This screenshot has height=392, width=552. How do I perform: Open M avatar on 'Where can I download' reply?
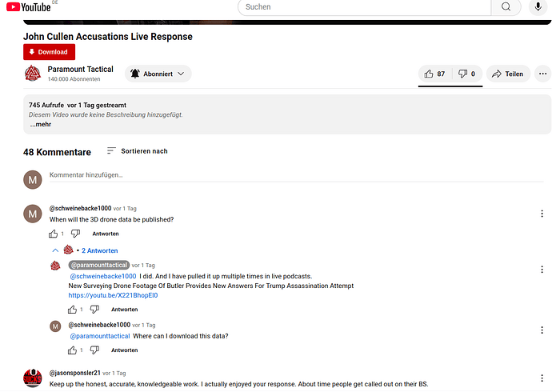(55, 326)
